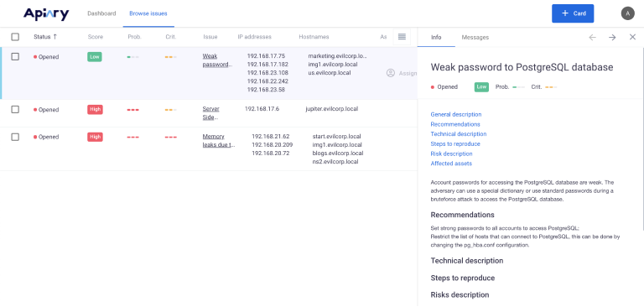The image size is (644, 307).
Task: Click hostname blogs.evilcorp.local
Action: [338, 153]
